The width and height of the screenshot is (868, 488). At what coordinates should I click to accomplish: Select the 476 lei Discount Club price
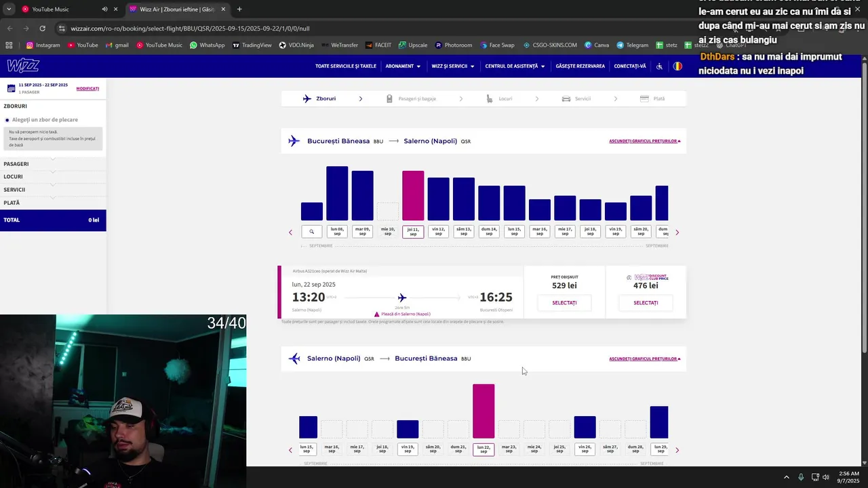click(646, 303)
